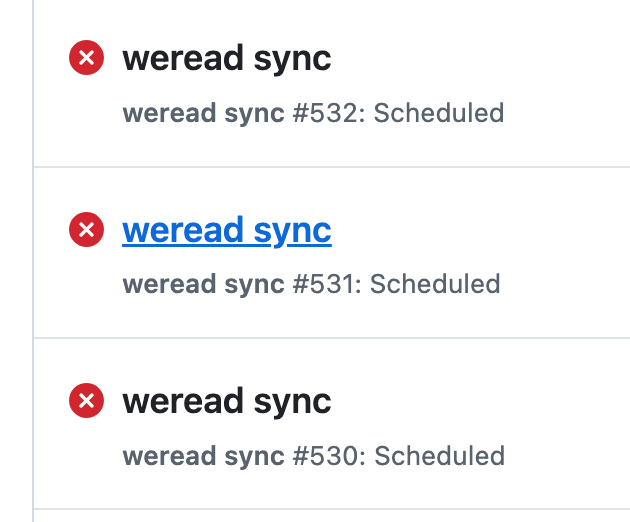Click the red X icon beside run #531
Image resolution: width=630 pixels, height=522 pixels.
point(87,231)
